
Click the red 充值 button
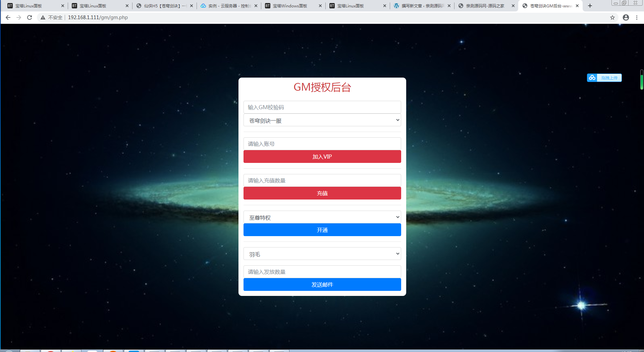(x=322, y=193)
